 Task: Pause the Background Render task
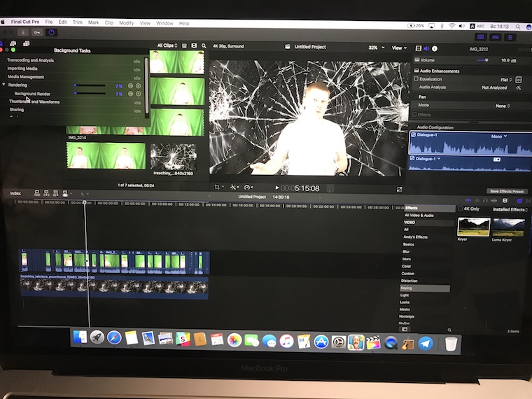pos(130,94)
